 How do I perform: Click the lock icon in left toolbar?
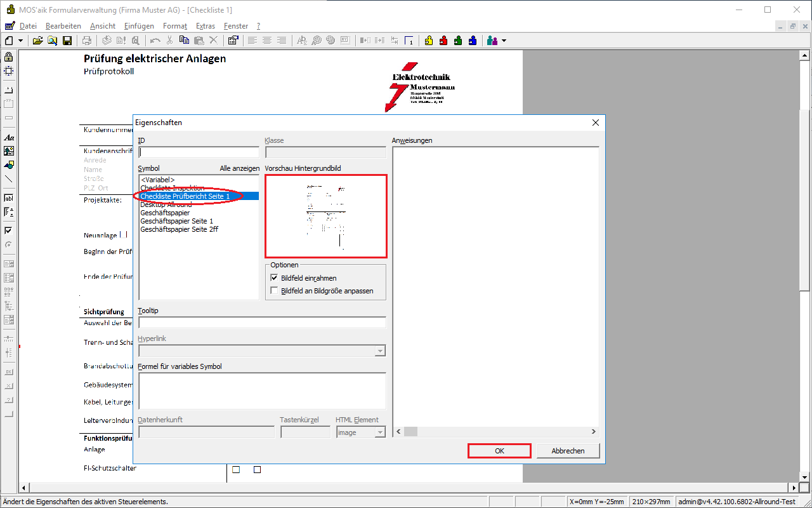9,57
